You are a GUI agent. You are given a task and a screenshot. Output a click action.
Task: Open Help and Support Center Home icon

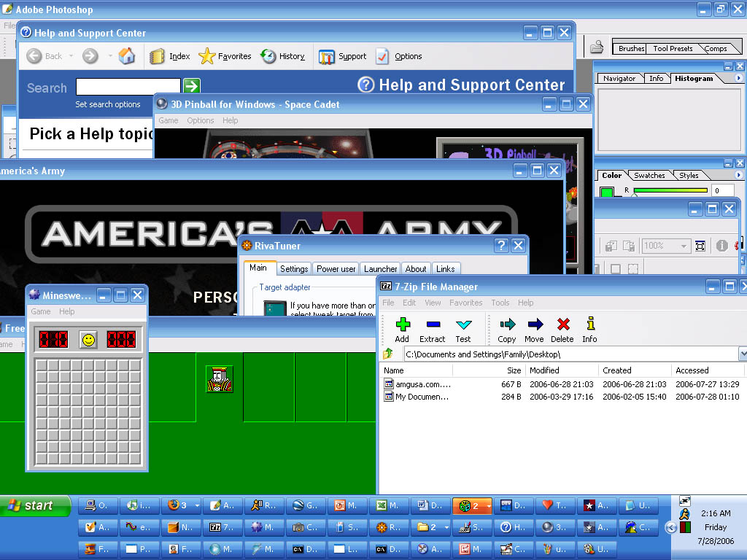tap(127, 56)
